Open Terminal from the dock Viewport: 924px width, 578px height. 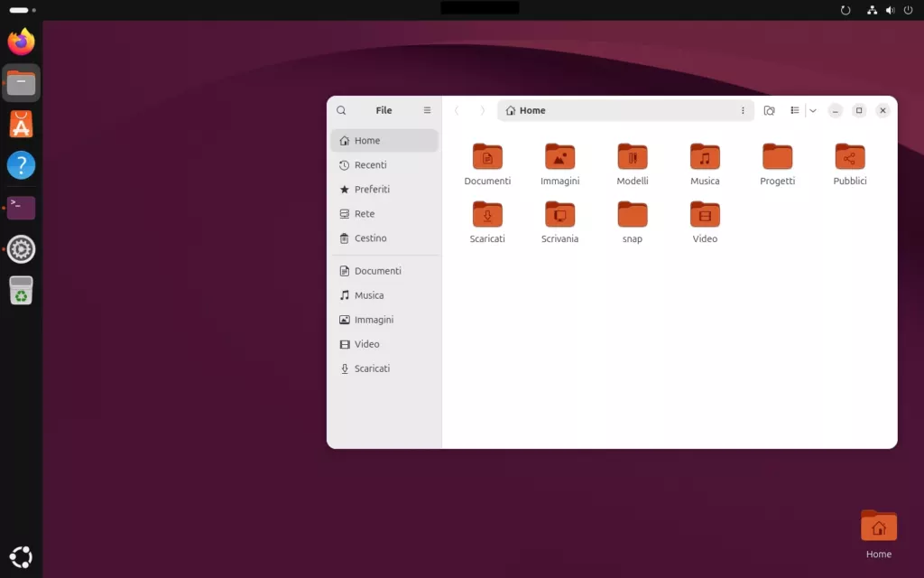(x=22, y=208)
